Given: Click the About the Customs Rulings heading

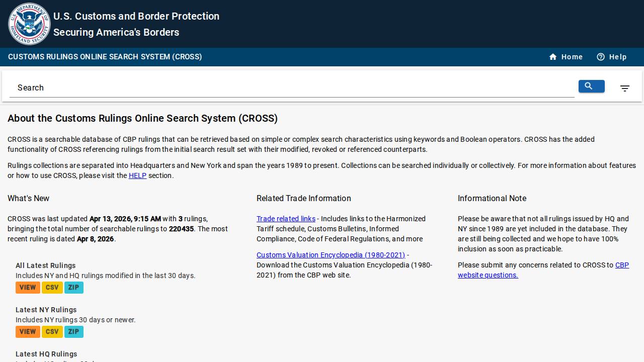Looking at the screenshot, I should coord(142,118).
